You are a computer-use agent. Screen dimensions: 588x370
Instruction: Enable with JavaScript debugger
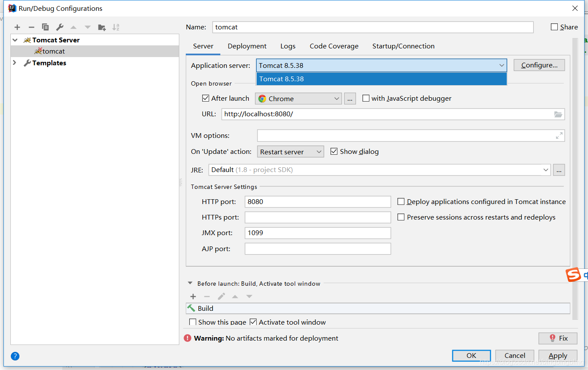pos(366,98)
